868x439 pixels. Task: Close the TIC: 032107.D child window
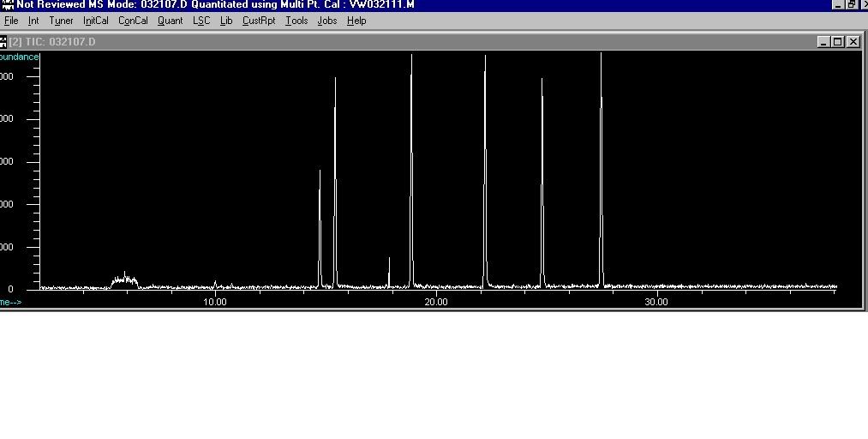[x=853, y=41]
